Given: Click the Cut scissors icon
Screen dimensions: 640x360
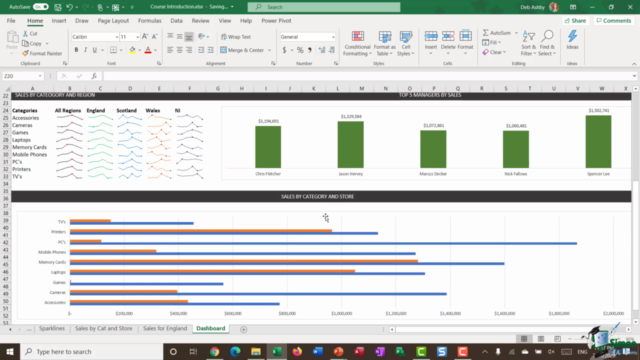Looking at the screenshot, I should [25, 33].
